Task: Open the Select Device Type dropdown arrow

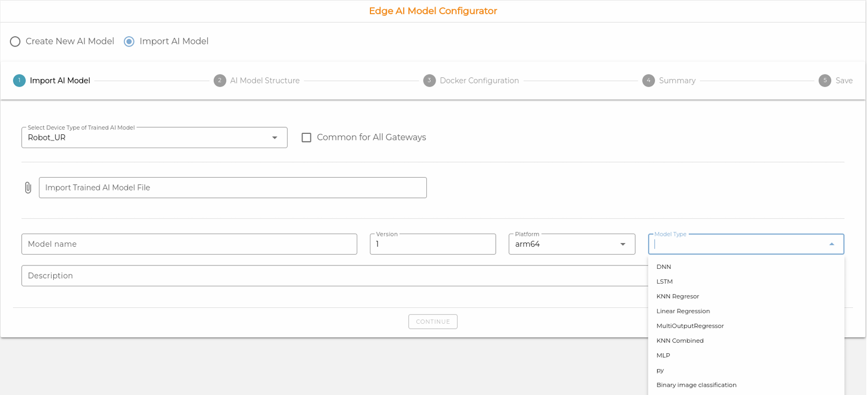Action: pyautogui.click(x=275, y=138)
